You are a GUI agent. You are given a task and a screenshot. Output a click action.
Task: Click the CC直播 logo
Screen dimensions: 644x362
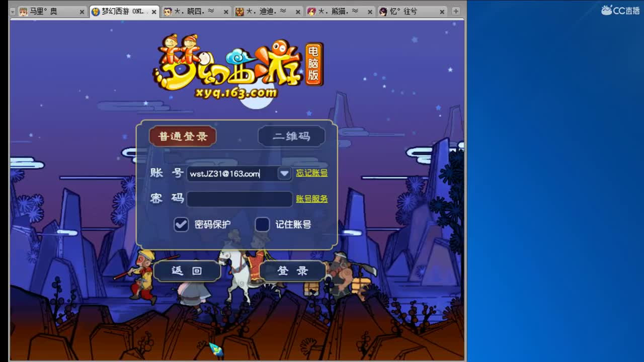(x=620, y=10)
